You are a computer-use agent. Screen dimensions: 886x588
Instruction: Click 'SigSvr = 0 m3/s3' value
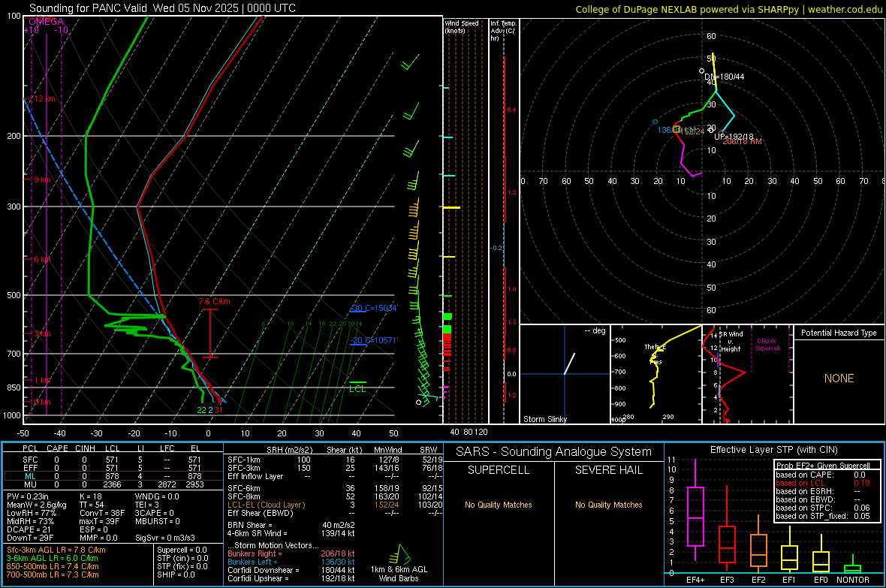(165, 538)
